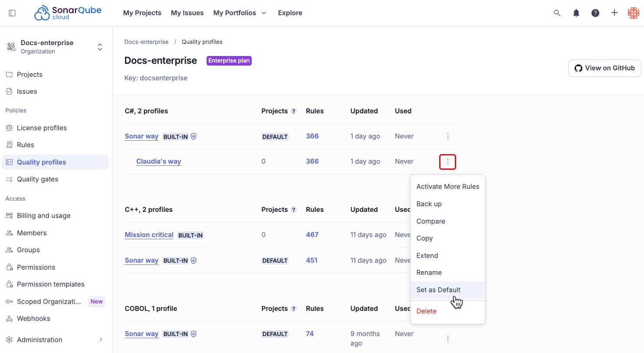Open the notifications bell
This screenshot has height=353, width=644.
pos(576,13)
